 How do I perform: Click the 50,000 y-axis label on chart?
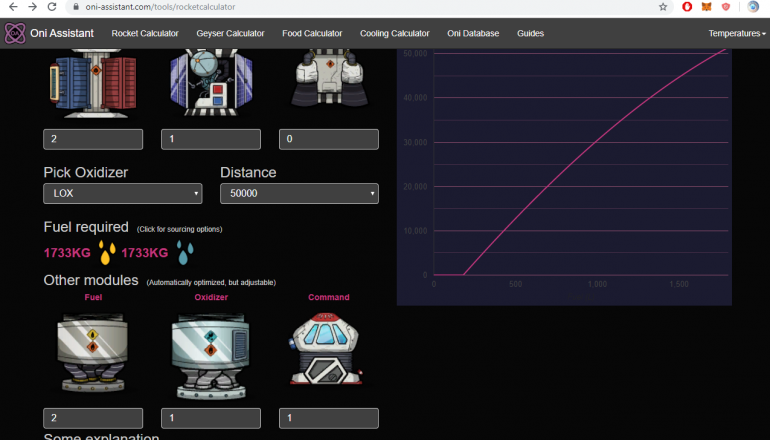click(415, 54)
